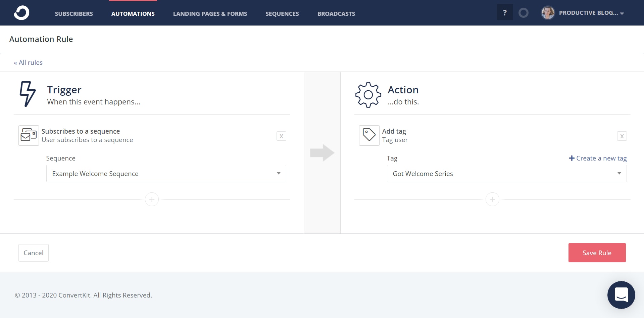Go back to All rules
Image resolution: width=644 pixels, height=318 pixels.
28,62
